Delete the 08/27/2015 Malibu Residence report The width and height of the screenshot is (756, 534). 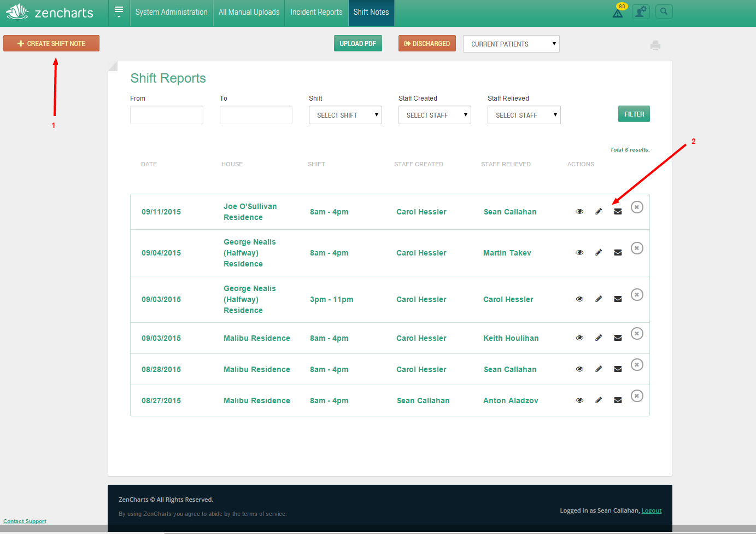click(637, 396)
